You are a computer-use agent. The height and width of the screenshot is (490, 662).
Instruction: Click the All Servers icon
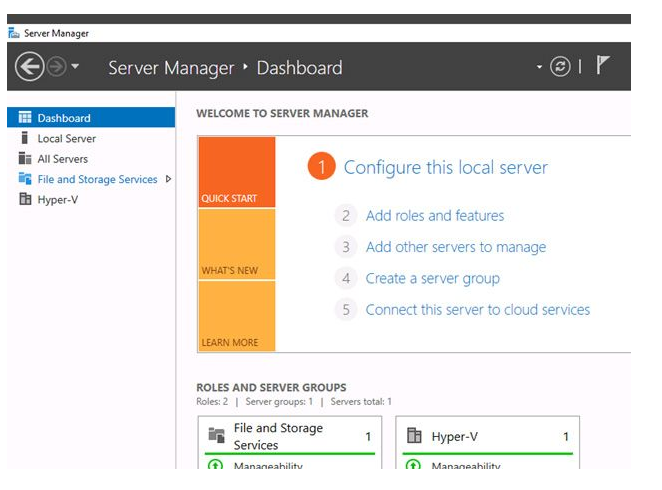pyautogui.click(x=25, y=158)
